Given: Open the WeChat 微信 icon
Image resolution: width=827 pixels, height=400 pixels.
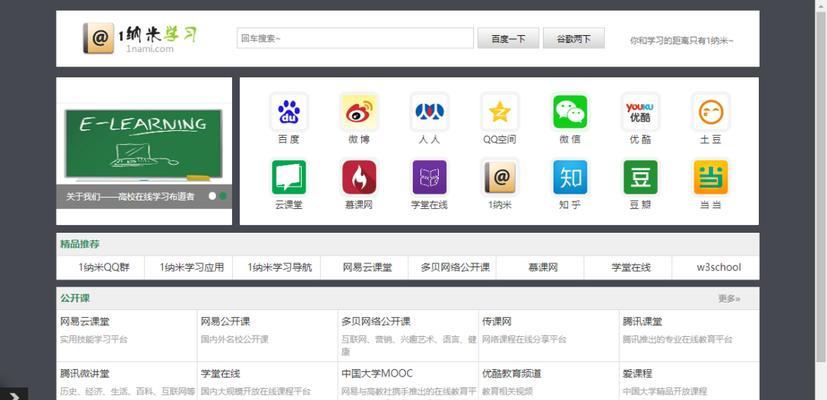Looking at the screenshot, I should pyautogui.click(x=570, y=112).
